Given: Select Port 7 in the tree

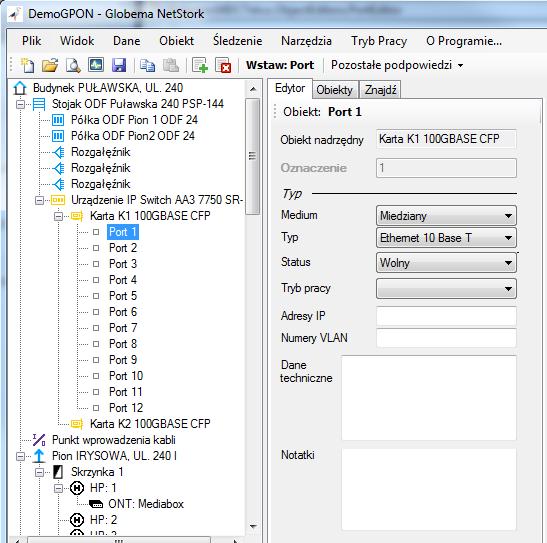Looking at the screenshot, I should point(123,328).
